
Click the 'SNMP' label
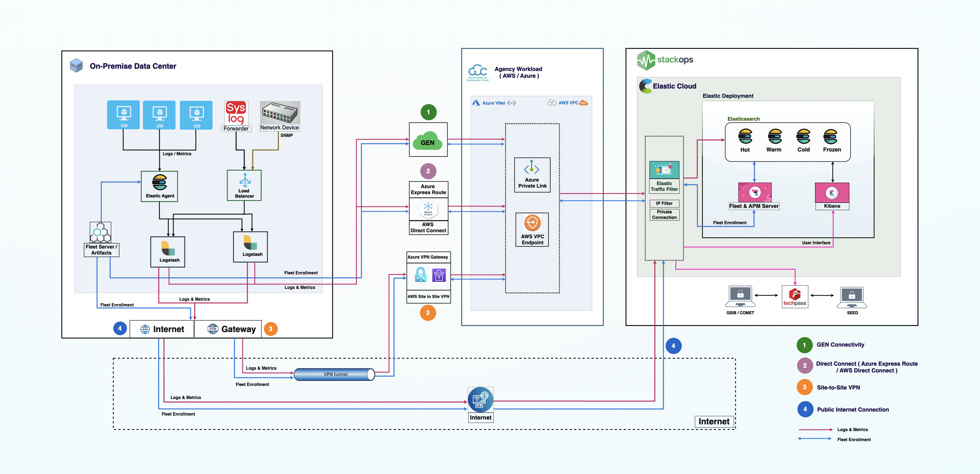point(286,135)
